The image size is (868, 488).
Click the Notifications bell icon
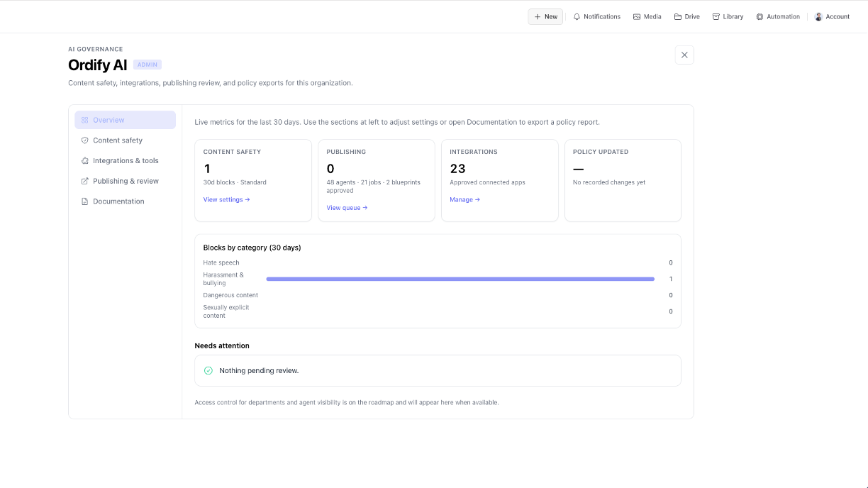click(577, 16)
